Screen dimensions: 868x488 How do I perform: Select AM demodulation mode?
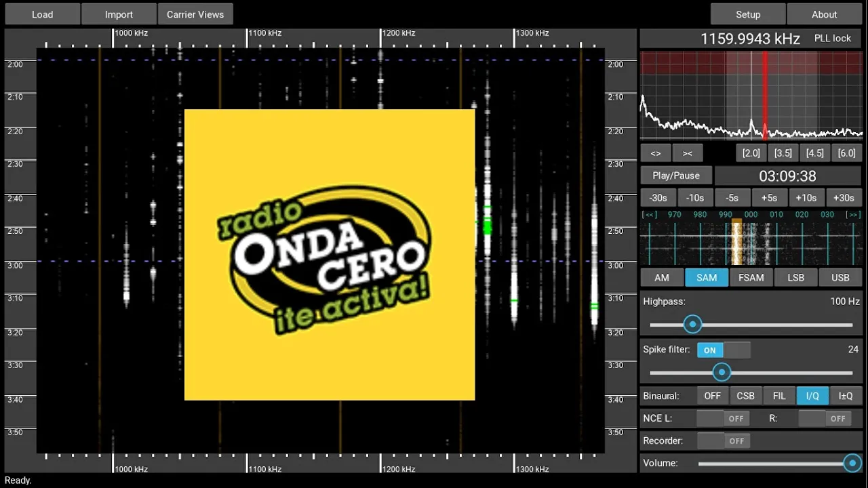[662, 278]
